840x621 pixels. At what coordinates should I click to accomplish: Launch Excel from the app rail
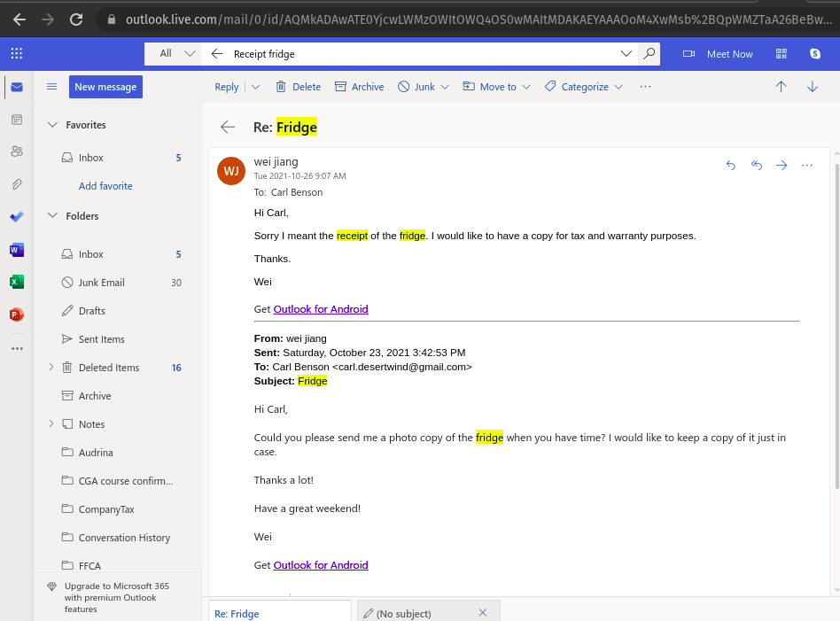[17, 282]
